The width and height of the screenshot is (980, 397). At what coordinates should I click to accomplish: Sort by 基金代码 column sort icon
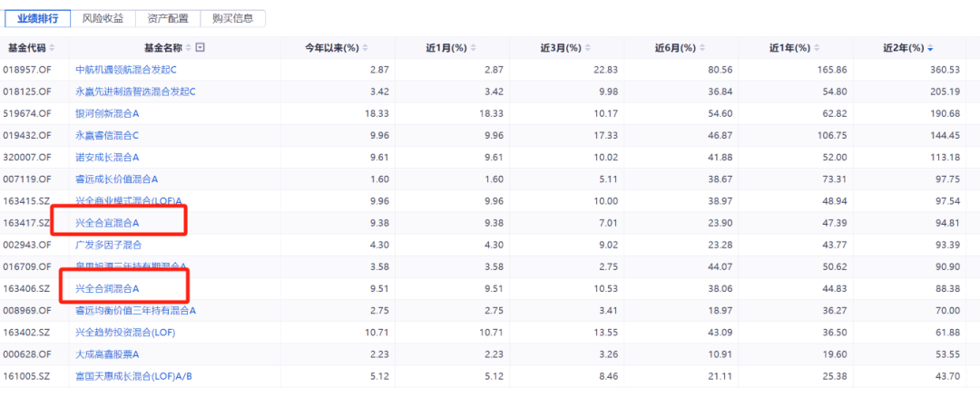tap(52, 48)
